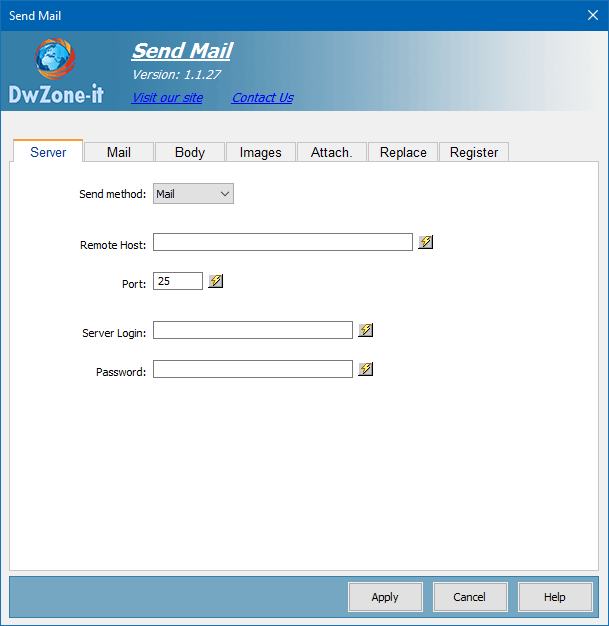609x626 pixels.
Task: Select the Server tab
Action: (48, 152)
